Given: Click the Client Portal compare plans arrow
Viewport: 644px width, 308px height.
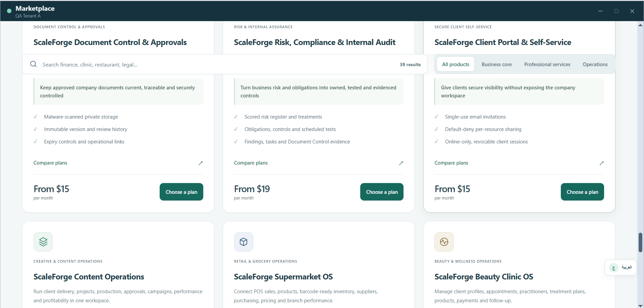Looking at the screenshot, I should 601,163.
